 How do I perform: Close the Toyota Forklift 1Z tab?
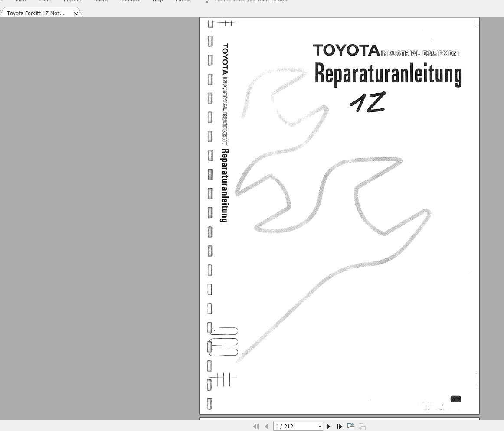point(76,13)
